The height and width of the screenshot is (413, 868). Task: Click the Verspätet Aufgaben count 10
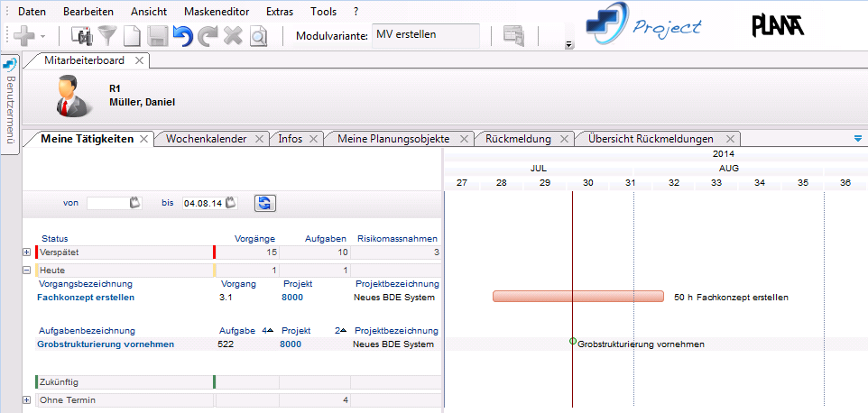pos(342,252)
